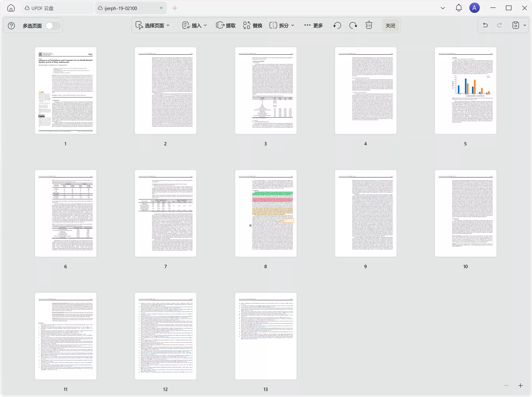Select page 8 thumbnail with highlights

click(265, 213)
